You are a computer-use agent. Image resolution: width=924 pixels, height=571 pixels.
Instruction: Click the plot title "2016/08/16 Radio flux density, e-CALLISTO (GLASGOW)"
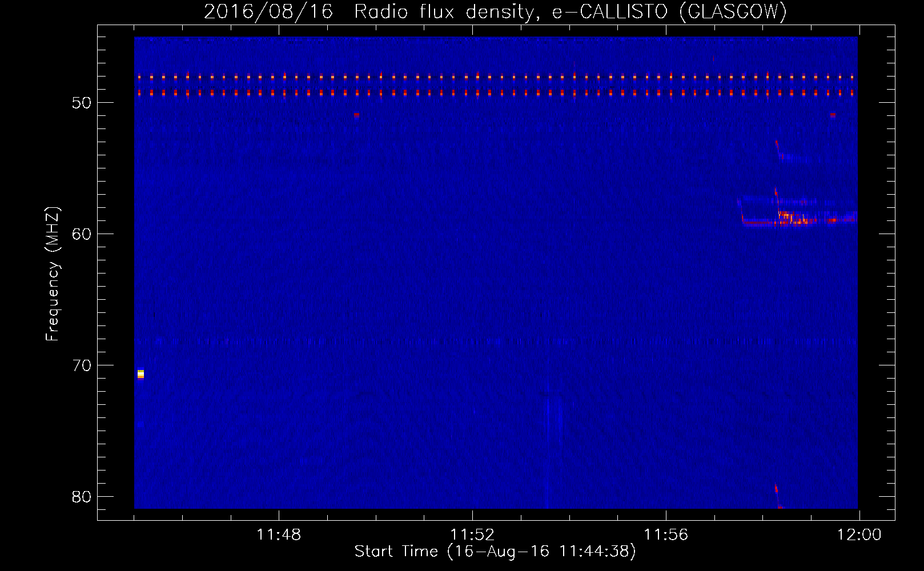point(495,11)
